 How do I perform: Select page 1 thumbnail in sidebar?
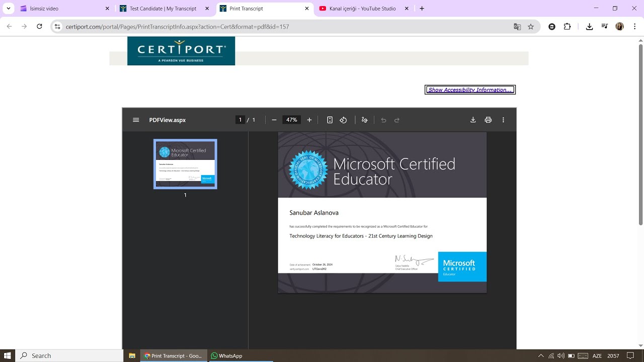click(x=185, y=164)
